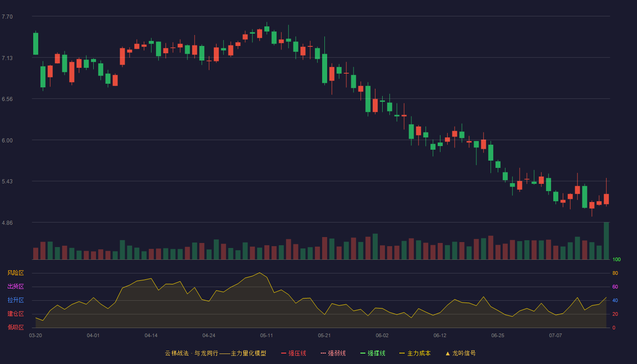Click the 04-01 date label

(x=93, y=335)
